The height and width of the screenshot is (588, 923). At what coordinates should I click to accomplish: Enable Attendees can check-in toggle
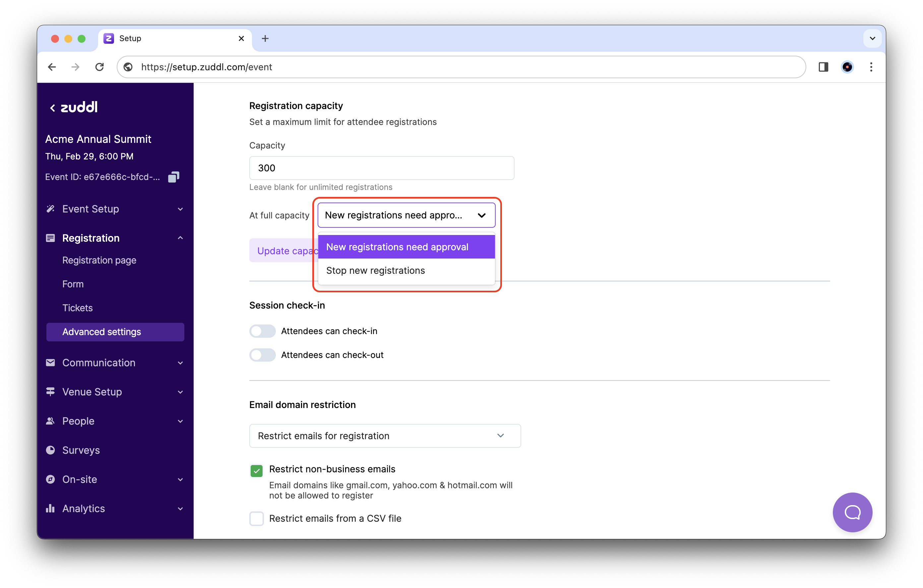(263, 331)
